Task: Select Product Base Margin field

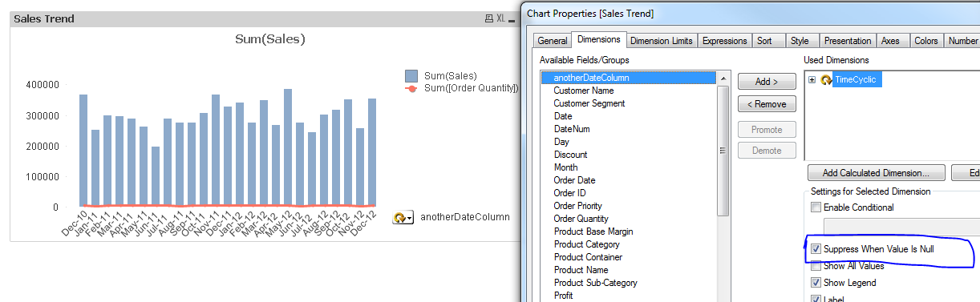Action: (629, 232)
